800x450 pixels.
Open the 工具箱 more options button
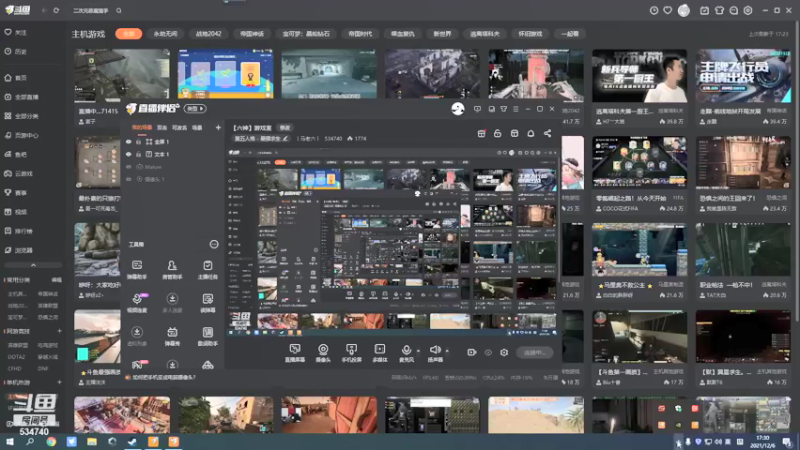[x=214, y=244]
